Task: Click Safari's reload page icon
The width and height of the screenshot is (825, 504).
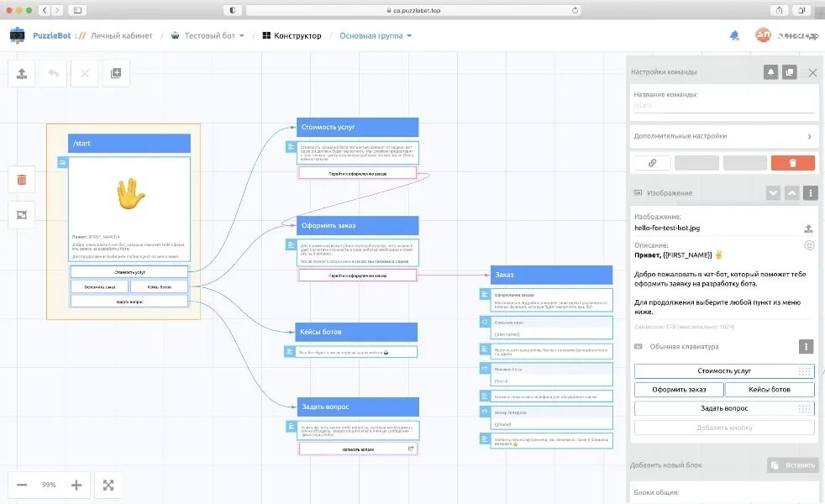Action: pyautogui.click(x=575, y=10)
